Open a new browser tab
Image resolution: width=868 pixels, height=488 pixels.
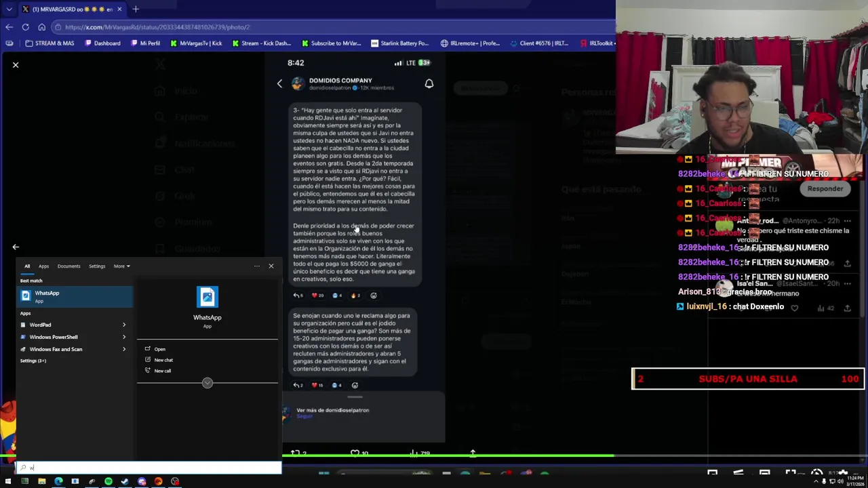[x=136, y=9]
